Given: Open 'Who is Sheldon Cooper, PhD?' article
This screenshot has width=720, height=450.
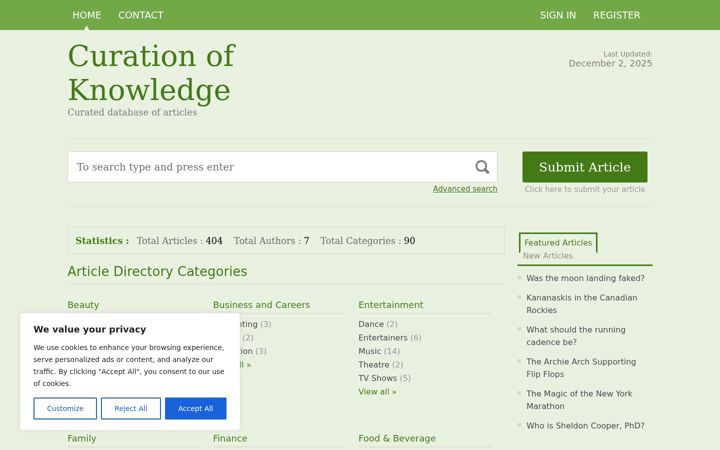Looking at the screenshot, I should [585, 426].
